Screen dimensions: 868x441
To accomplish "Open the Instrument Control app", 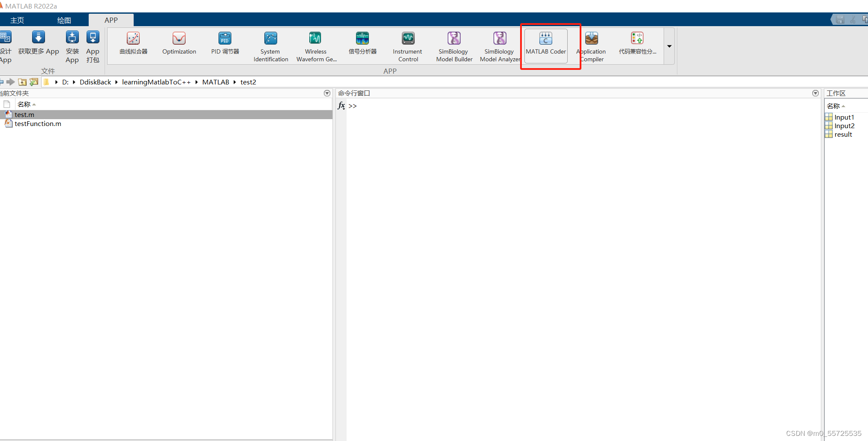I will pos(407,45).
